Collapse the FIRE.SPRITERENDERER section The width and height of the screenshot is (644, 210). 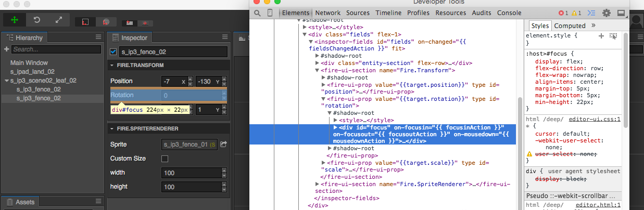[x=112, y=128]
